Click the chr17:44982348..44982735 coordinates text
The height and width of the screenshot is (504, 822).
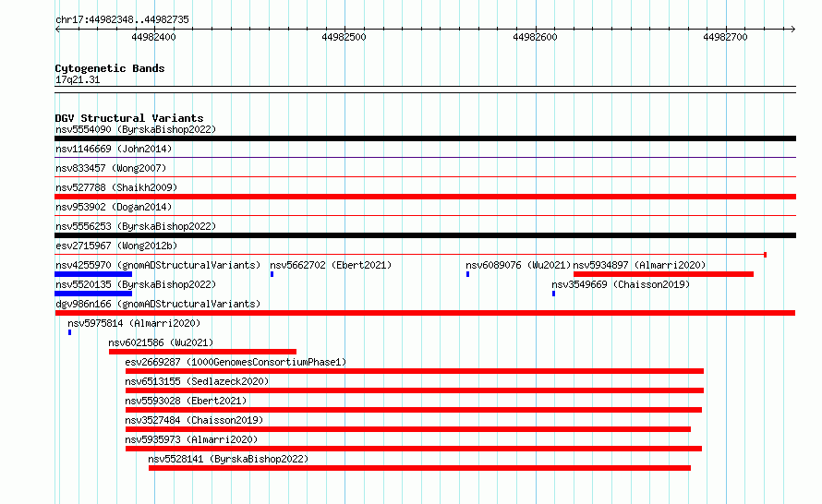coord(122,19)
